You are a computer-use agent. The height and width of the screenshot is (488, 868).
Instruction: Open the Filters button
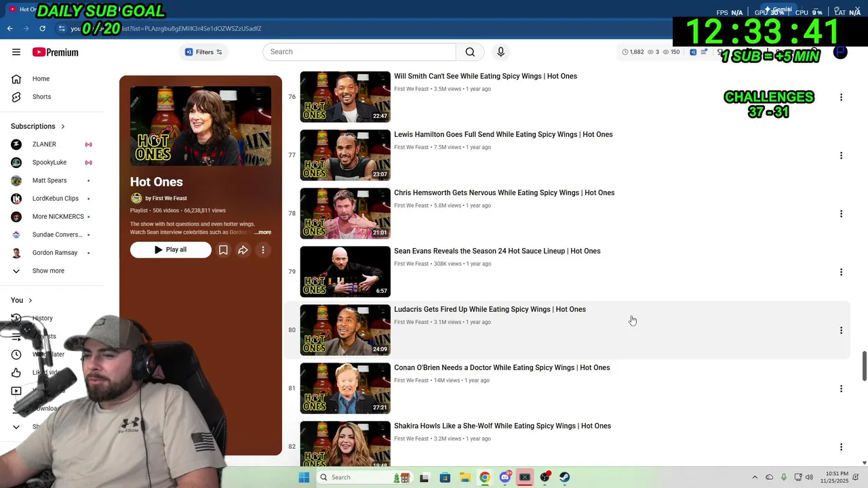pos(203,52)
